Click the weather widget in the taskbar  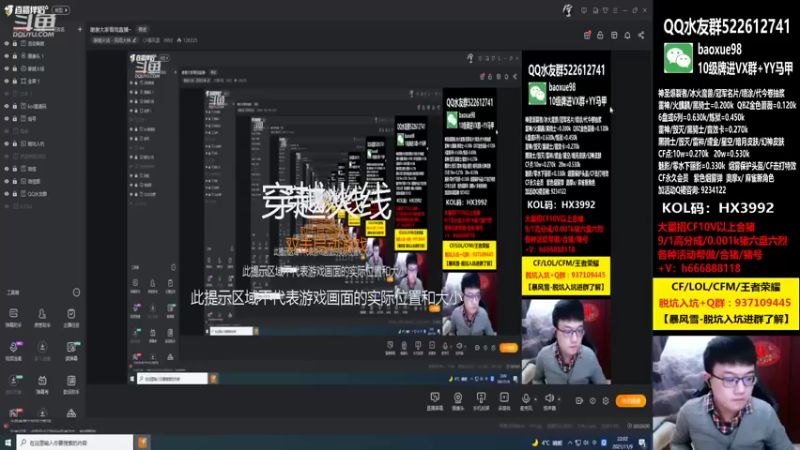tap(547, 442)
